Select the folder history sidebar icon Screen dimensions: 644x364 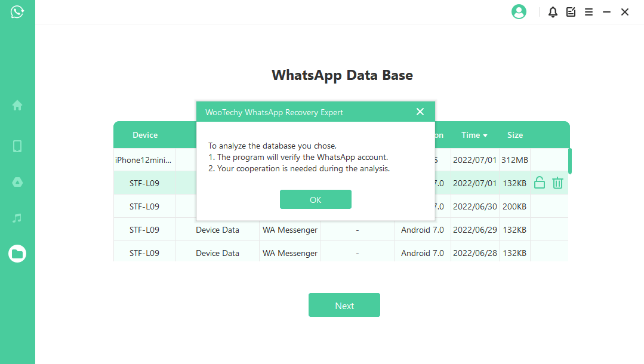pyautogui.click(x=17, y=254)
